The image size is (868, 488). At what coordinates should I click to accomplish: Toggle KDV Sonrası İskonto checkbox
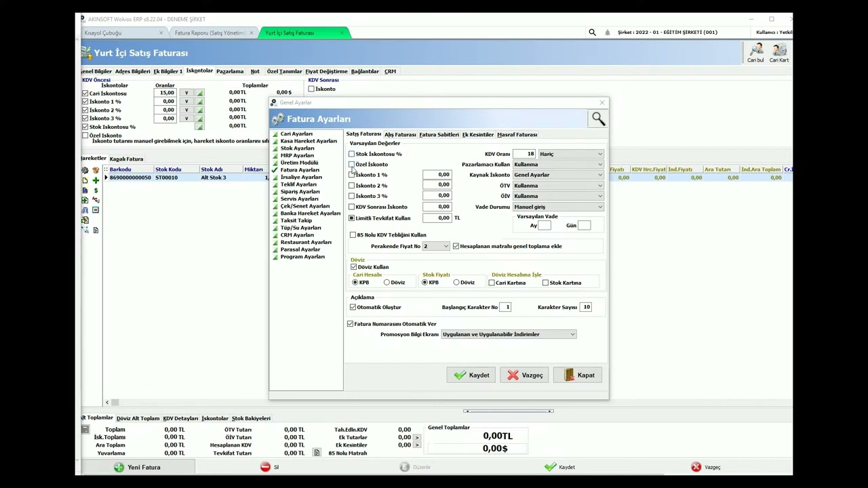tap(351, 207)
